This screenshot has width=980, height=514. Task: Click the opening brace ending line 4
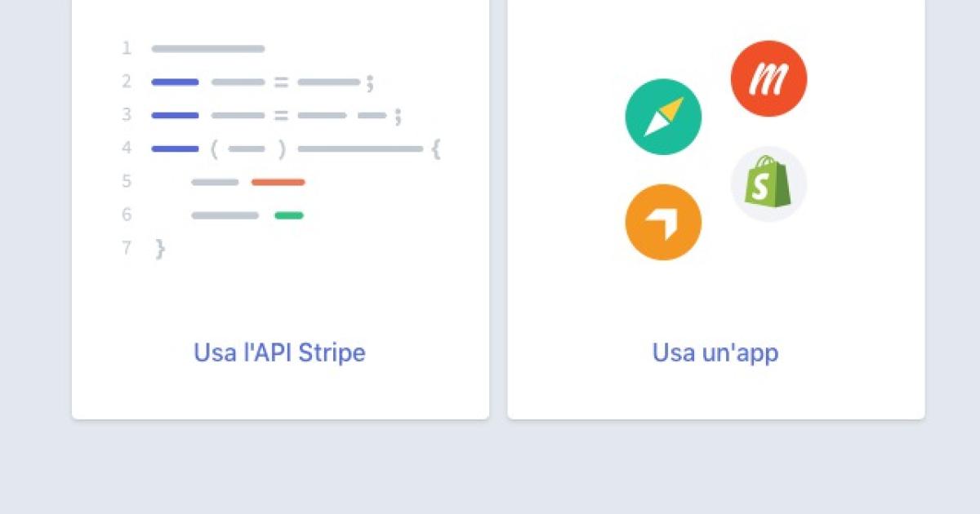point(436,149)
